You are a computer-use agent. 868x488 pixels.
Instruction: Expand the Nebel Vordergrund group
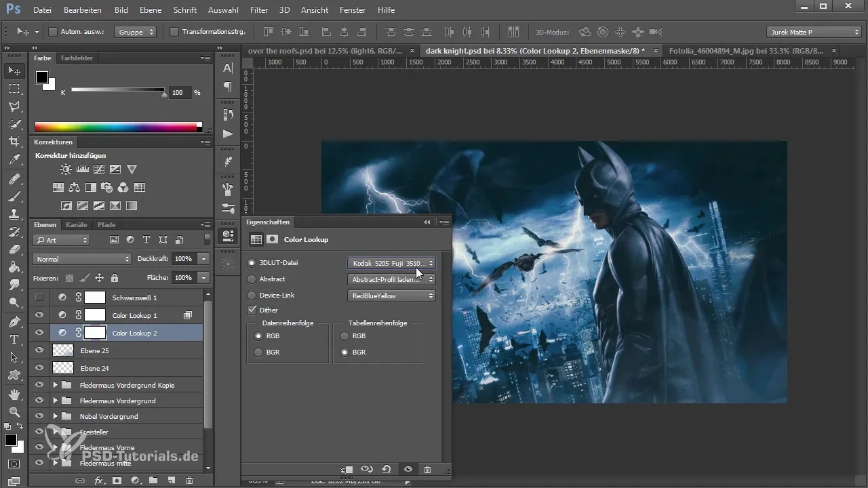[56, 416]
